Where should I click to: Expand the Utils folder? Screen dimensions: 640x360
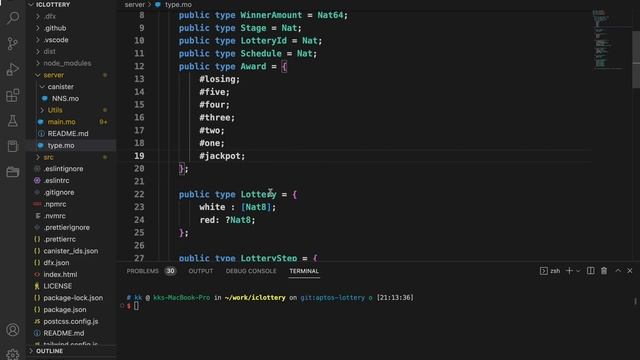click(42, 110)
